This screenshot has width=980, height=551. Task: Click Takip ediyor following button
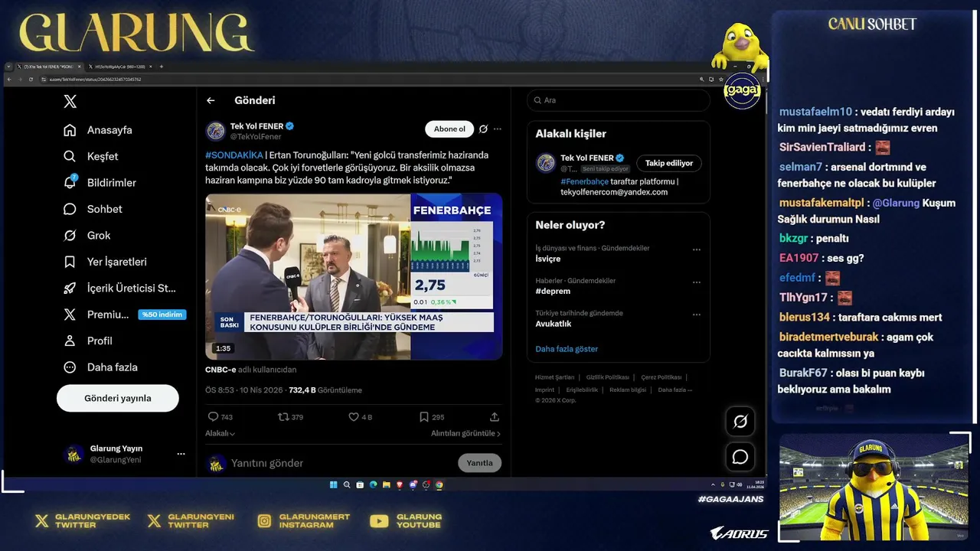[668, 163]
